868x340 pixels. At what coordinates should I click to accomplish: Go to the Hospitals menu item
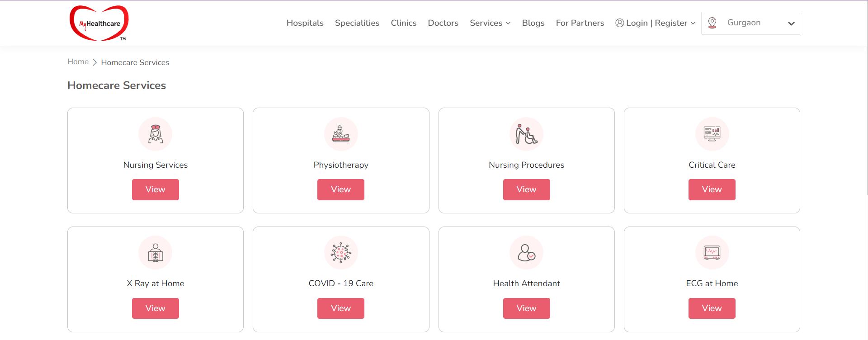click(305, 23)
